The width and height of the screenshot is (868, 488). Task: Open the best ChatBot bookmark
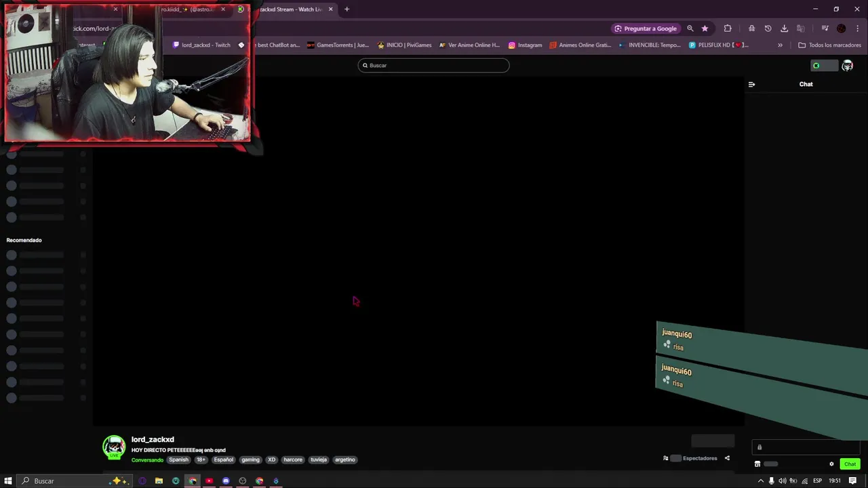point(269,45)
